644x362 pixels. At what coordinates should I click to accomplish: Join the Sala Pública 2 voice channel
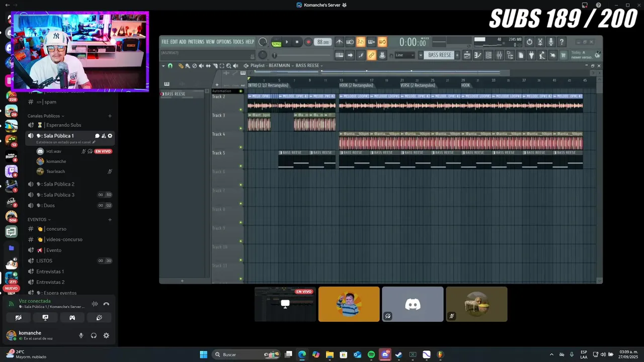70,184
